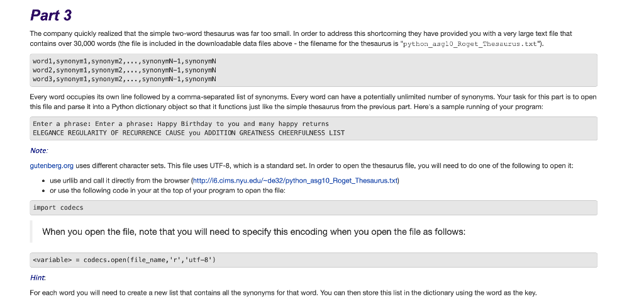
Task: Click the 'For each word' hint paragraph
Action: click(284, 293)
